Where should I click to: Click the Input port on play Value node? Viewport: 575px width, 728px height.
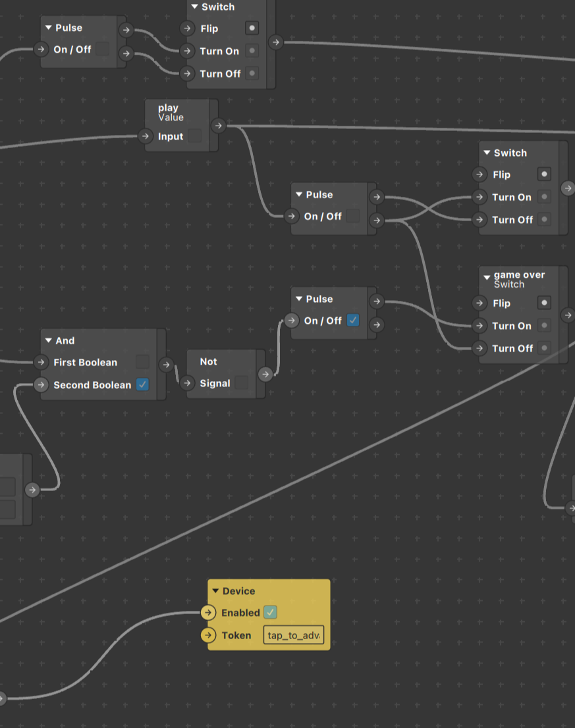pos(146,136)
